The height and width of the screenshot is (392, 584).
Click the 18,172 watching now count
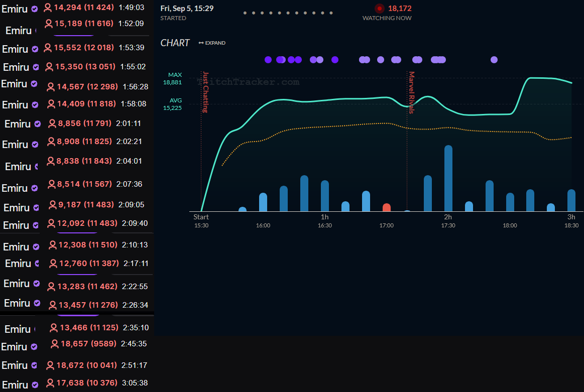(x=400, y=8)
